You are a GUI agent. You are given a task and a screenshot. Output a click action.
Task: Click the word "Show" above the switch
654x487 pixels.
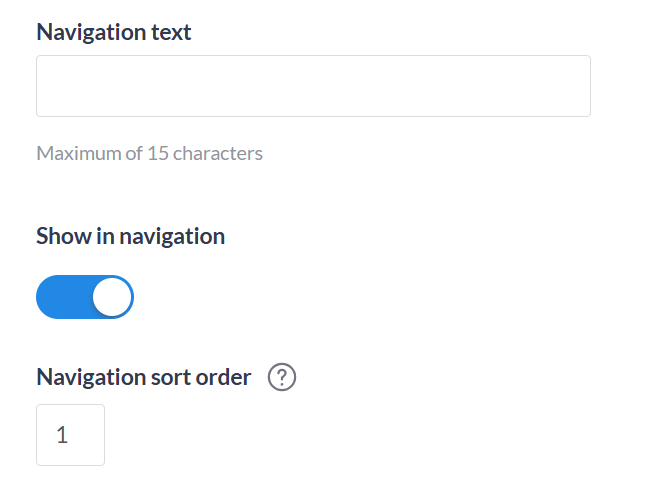(x=59, y=236)
